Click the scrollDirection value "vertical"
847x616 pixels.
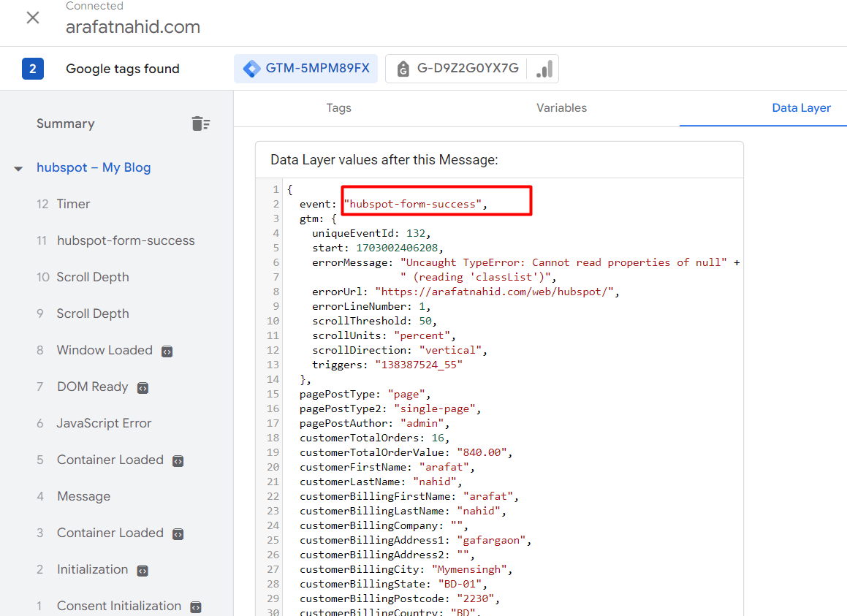[450, 350]
